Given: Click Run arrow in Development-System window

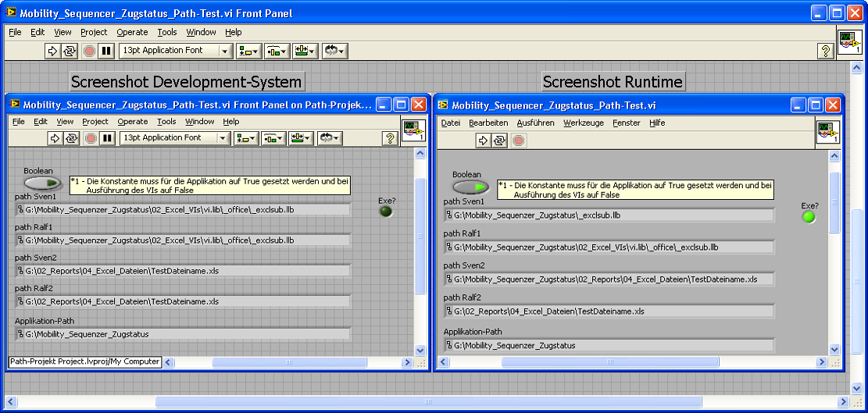Looking at the screenshot, I should click(x=55, y=138).
